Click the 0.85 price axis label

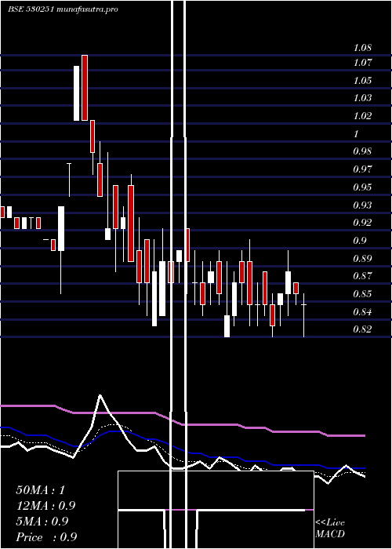tap(362, 293)
